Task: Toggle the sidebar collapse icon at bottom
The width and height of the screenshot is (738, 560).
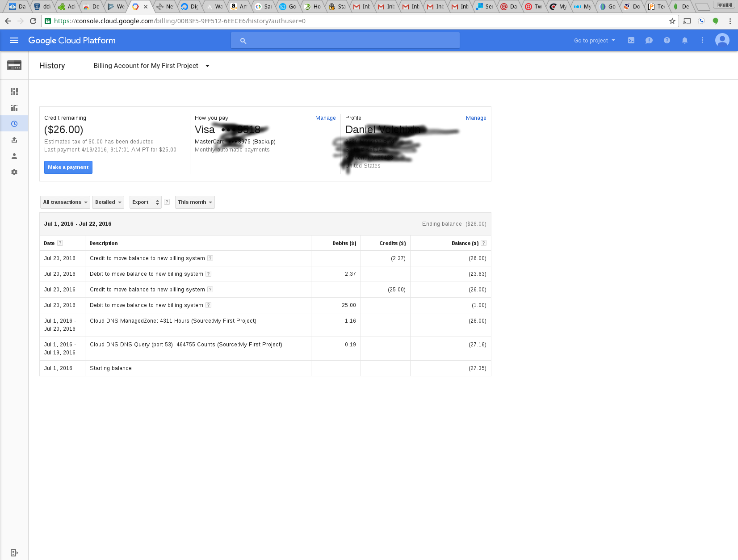Action: [14, 553]
